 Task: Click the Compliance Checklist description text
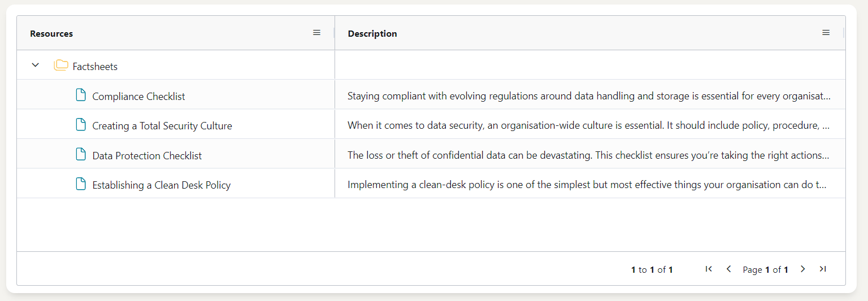point(589,97)
